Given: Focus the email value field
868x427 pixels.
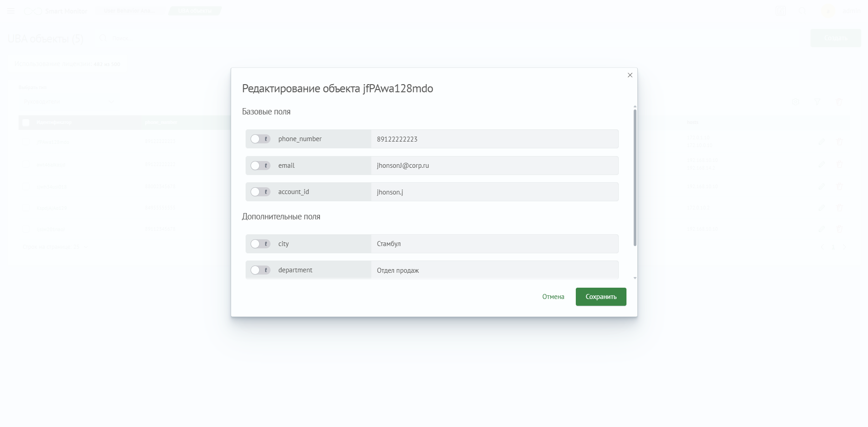Looking at the screenshot, I should pyautogui.click(x=494, y=166).
